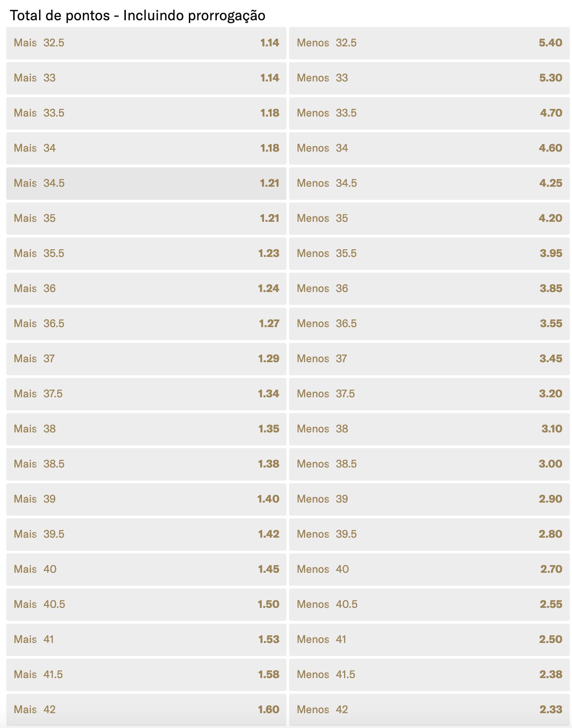This screenshot has height=728, width=572.
Task: Pick Menos 36 at odds 3.85
Action: pyautogui.click(x=429, y=289)
